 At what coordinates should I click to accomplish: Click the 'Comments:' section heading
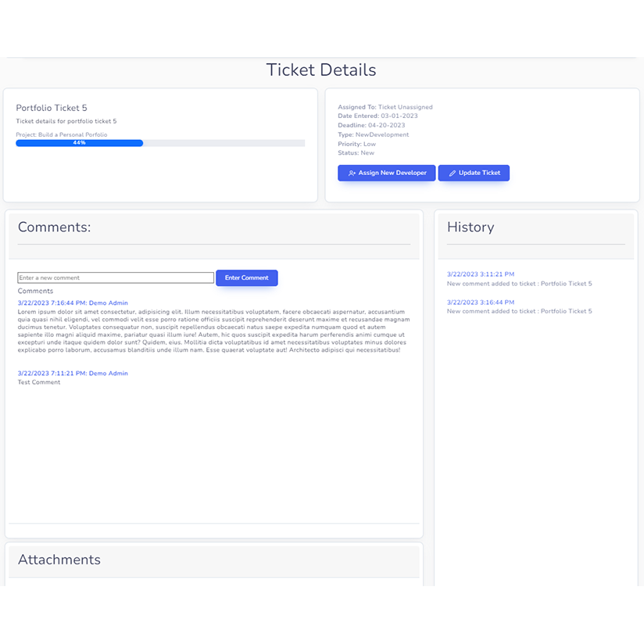tap(54, 227)
